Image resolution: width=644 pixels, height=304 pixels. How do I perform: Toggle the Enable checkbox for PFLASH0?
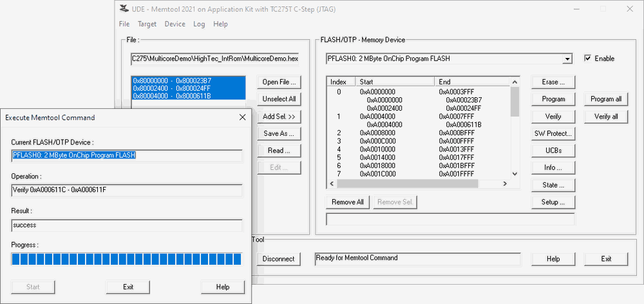[587, 59]
